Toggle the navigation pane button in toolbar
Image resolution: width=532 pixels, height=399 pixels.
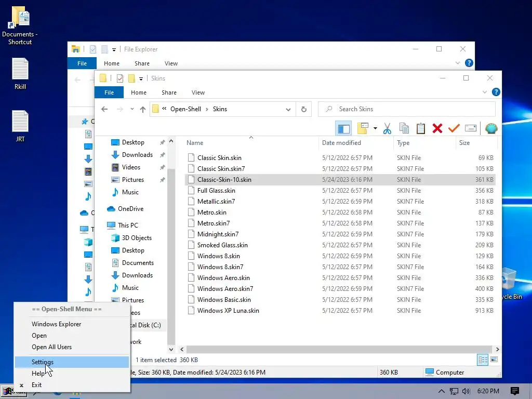[x=343, y=129]
